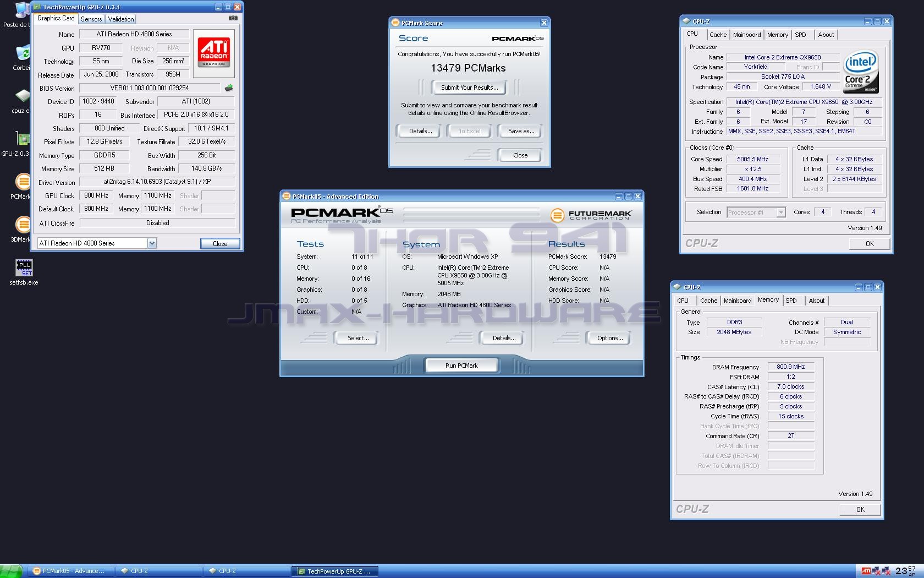This screenshot has width=924, height=578.
Task: Click the CAS# Latency 7.0 clocks value
Action: (790, 386)
